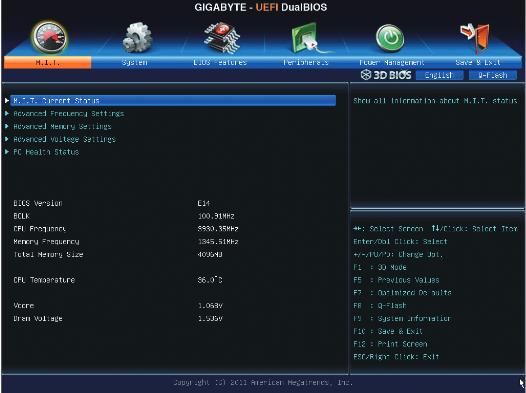
Task: Open PC Health Status entry
Action: click(46, 152)
